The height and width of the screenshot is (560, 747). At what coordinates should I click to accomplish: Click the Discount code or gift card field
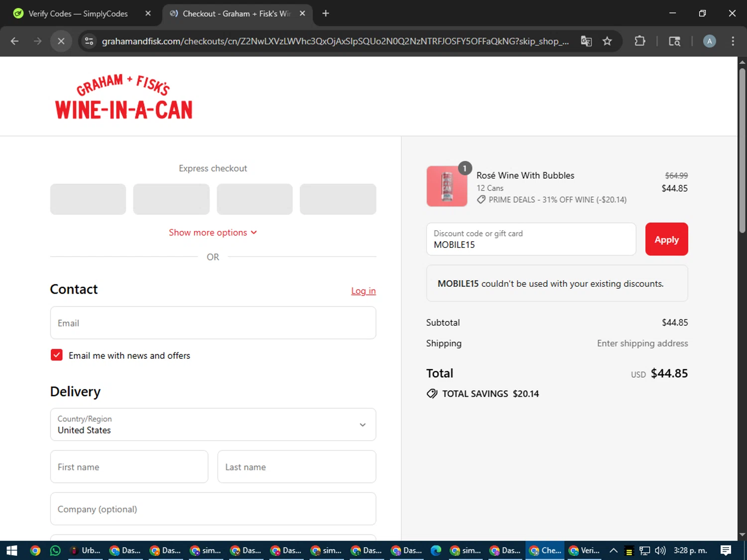(x=531, y=239)
